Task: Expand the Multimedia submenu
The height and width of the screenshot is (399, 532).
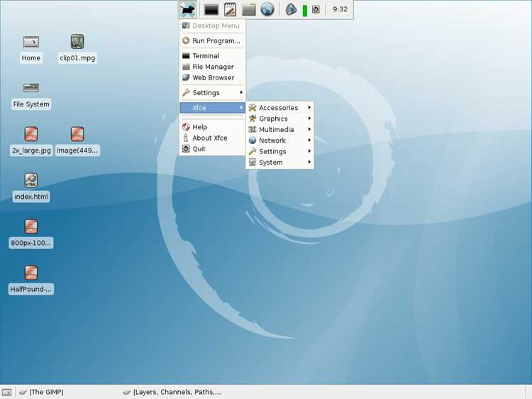Action: tap(279, 129)
